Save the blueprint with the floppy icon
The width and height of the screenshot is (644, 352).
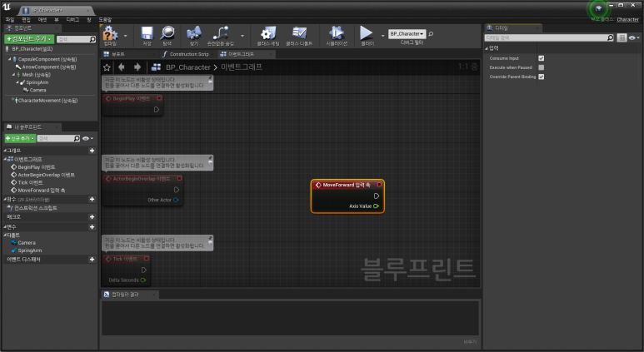147,33
